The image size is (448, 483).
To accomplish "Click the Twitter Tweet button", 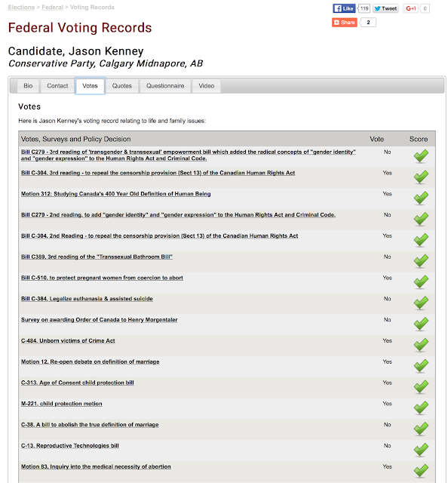I will coord(386,8).
